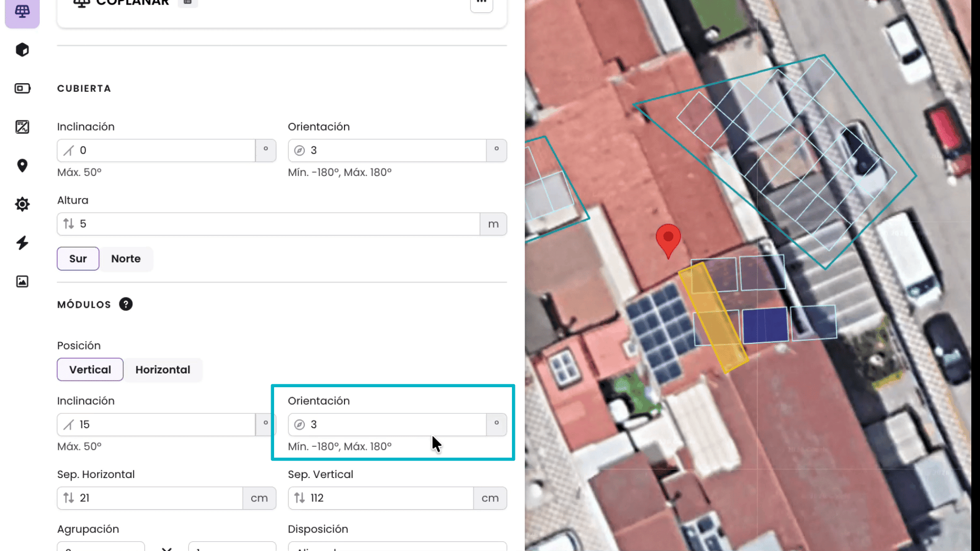Click the compass icon in Cubierta Orientación field
Image resolution: width=980 pixels, height=551 pixels.
pos(300,151)
